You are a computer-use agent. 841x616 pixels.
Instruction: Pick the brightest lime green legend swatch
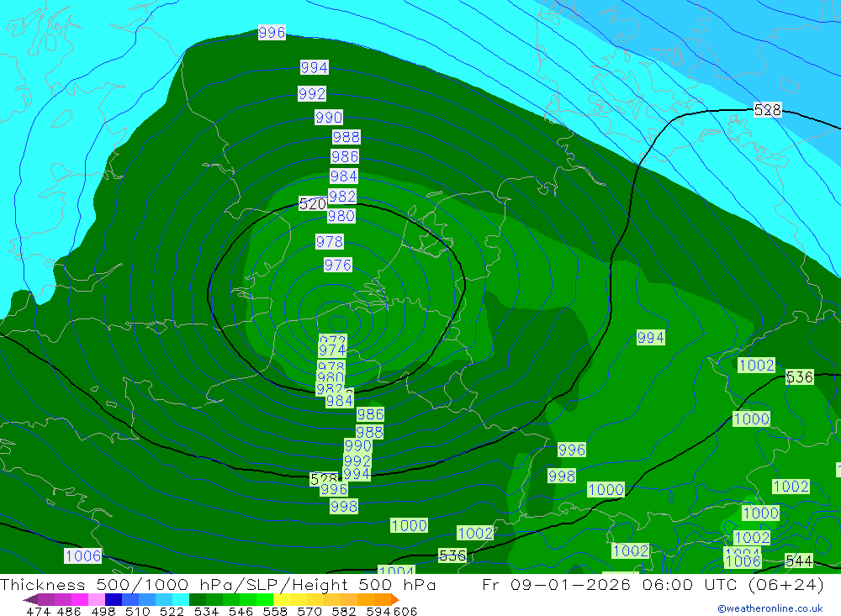coord(265,599)
